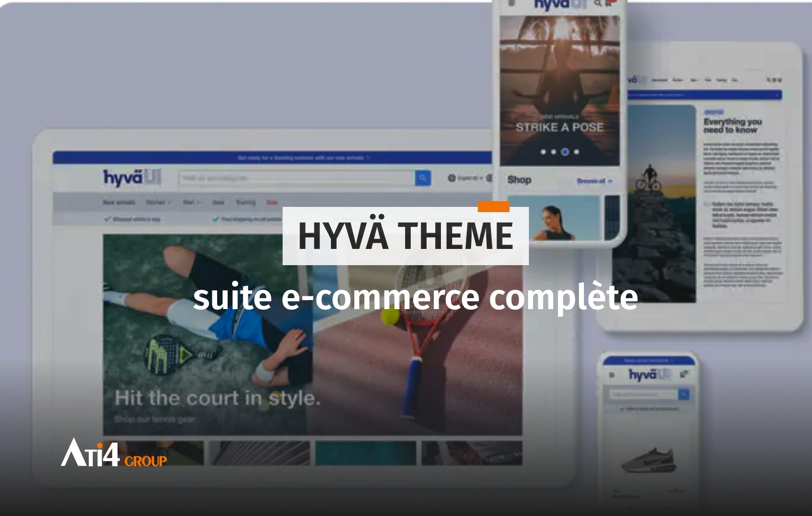The image size is (812, 516).
Task: Click 'Hit the court in style.' hero heading
Action: [x=218, y=398]
